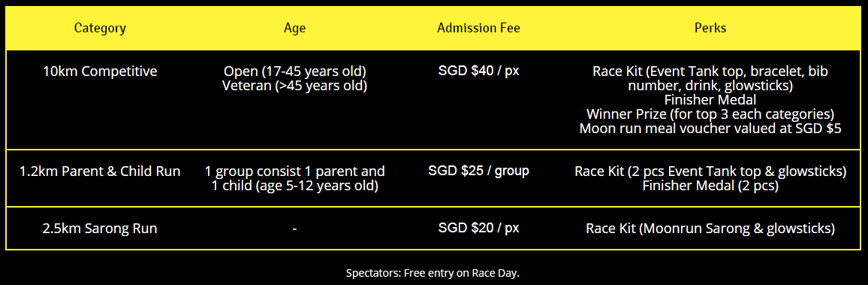Click the 1.2km Parent & Child Run cell
The height and width of the screenshot is (285, 868).
point(100,171)
